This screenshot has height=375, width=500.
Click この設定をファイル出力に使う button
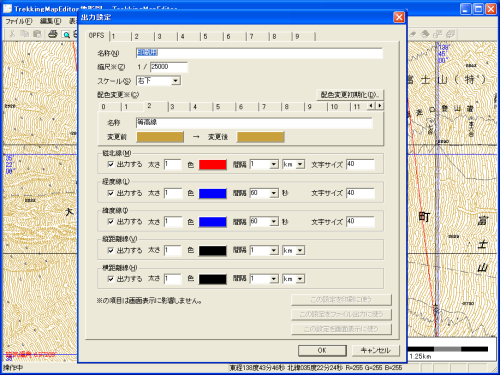pos(341,314)
